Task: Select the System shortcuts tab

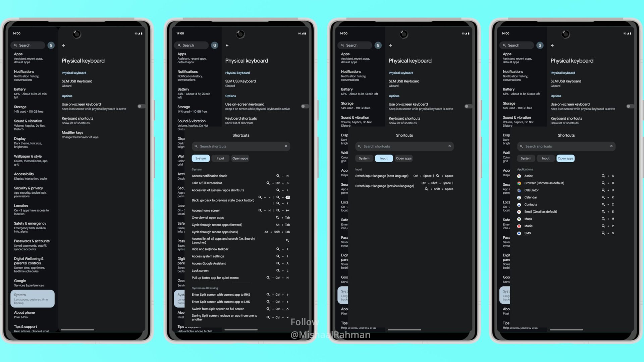Action: (x=200, y=158)
